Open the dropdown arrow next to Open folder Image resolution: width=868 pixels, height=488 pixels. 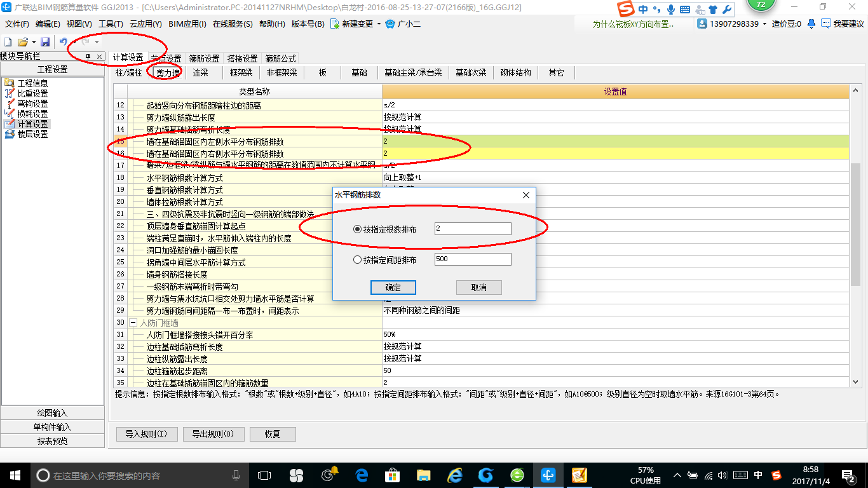point(33,42)
